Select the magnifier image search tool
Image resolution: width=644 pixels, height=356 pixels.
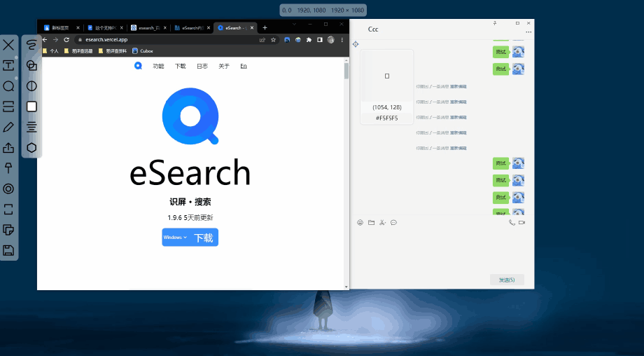[8, 86]
